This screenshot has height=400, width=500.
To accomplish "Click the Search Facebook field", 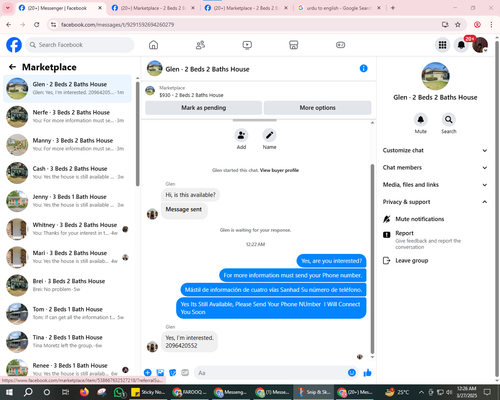I will click(x=80, y=45).
